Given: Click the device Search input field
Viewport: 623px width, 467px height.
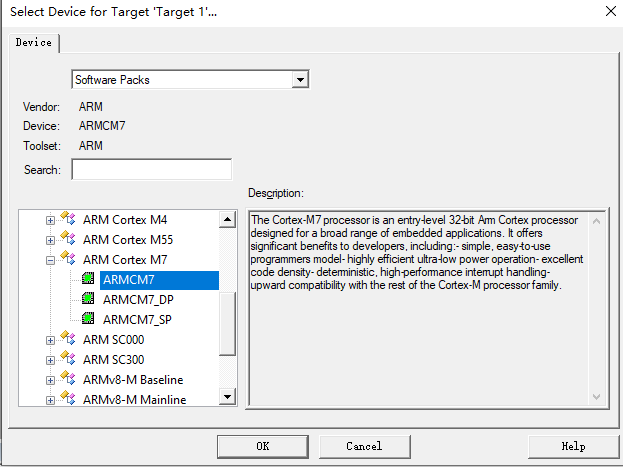Looking at the screenshot, I should coord(152,169).
